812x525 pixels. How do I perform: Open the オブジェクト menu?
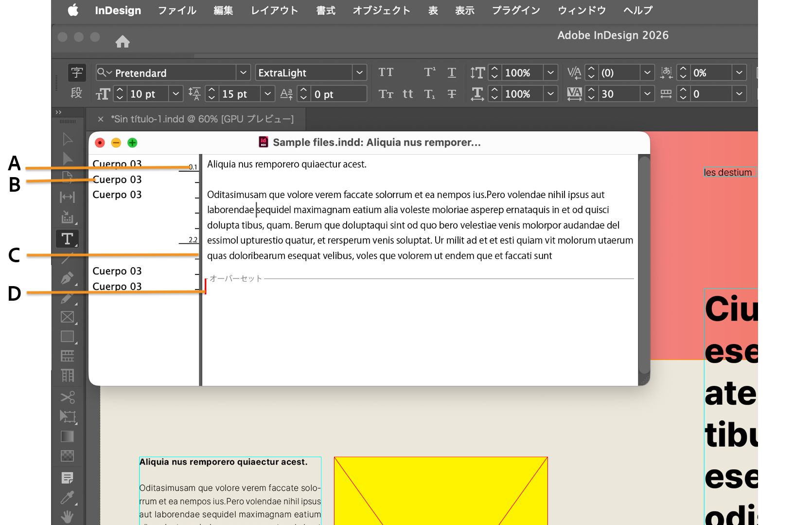click(382, 10)
